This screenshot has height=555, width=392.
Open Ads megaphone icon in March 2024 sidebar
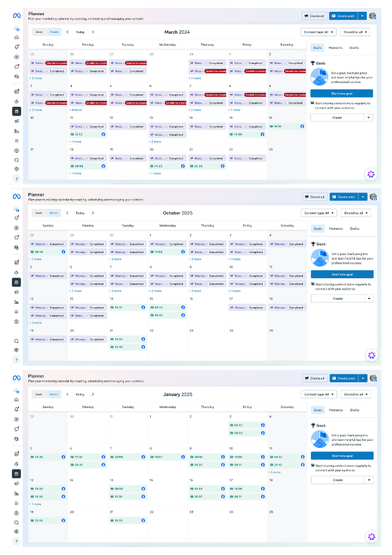point(16,121)
